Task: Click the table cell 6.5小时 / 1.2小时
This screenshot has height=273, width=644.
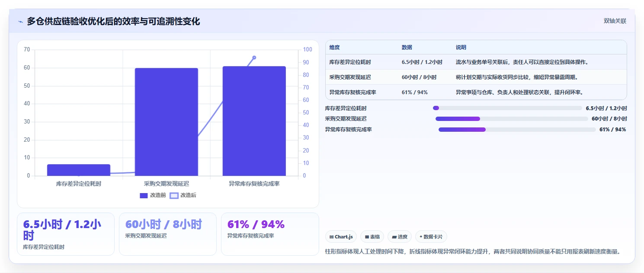Action: [x=422, y=62]
